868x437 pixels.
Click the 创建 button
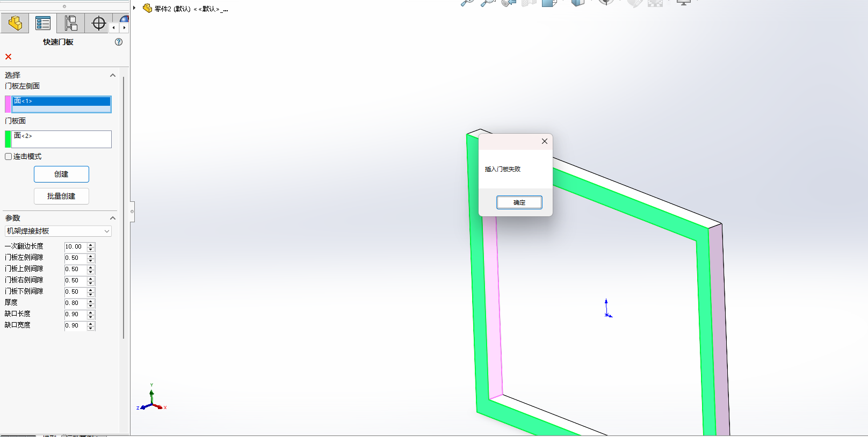[61, 174]
